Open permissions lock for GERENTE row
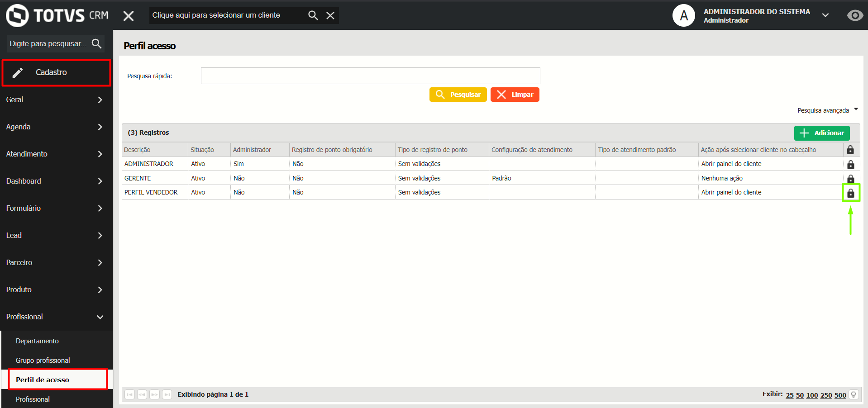Viewport: 868px width, 408px height. (851, 178)
